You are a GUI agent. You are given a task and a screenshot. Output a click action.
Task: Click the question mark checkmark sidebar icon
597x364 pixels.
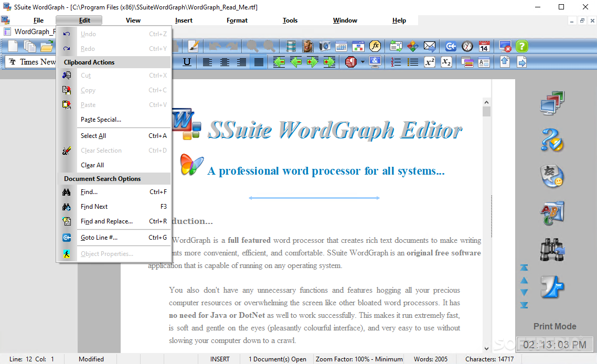(552, 140)
